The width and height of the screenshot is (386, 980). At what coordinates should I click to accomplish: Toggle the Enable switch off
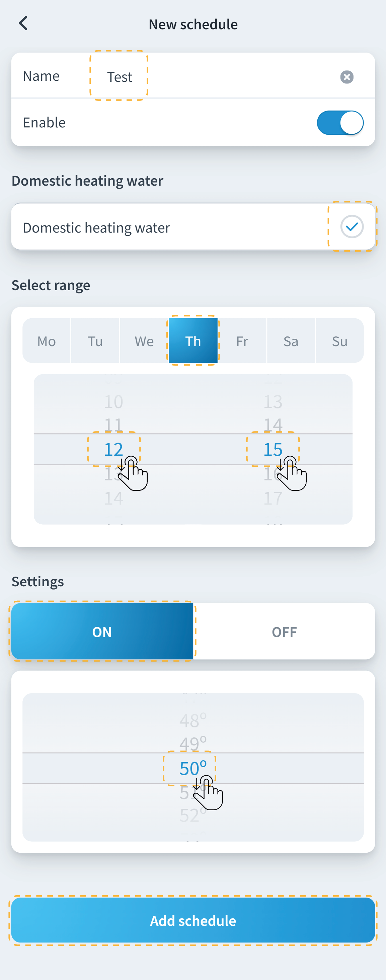(x=340, y=123)
